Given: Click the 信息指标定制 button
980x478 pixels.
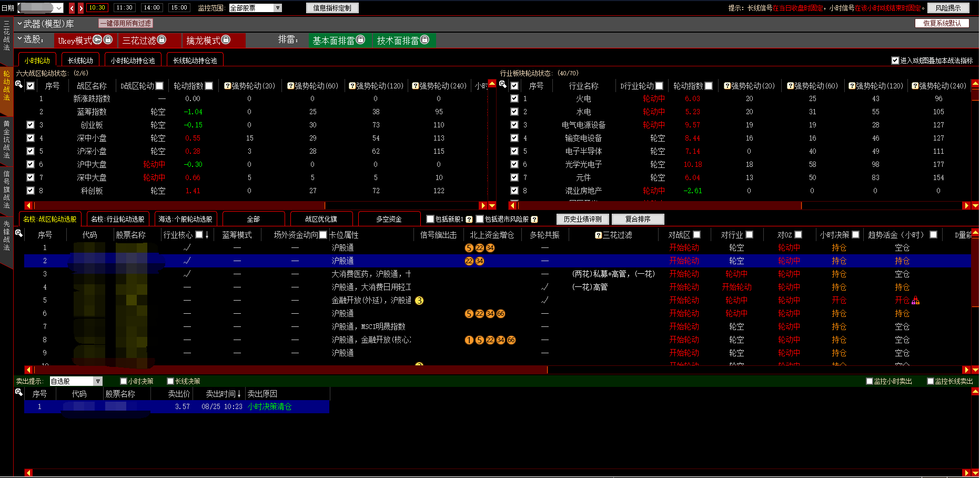Looking at the screenshot, I should [332, 8].
